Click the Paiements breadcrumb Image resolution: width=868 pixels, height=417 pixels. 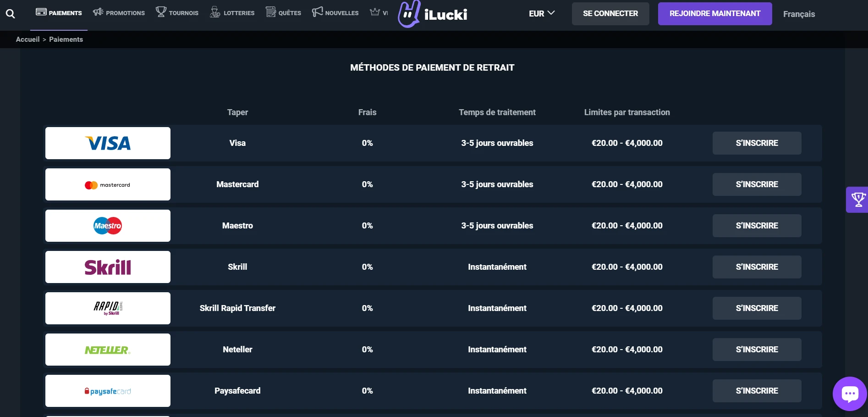coord(66,39)
